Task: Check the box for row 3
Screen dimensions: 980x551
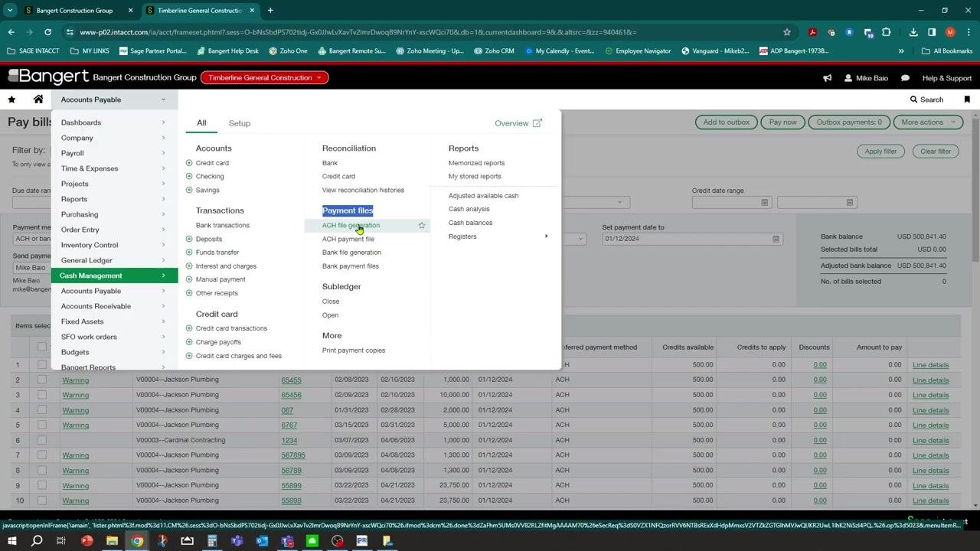Action: (42, 395)
